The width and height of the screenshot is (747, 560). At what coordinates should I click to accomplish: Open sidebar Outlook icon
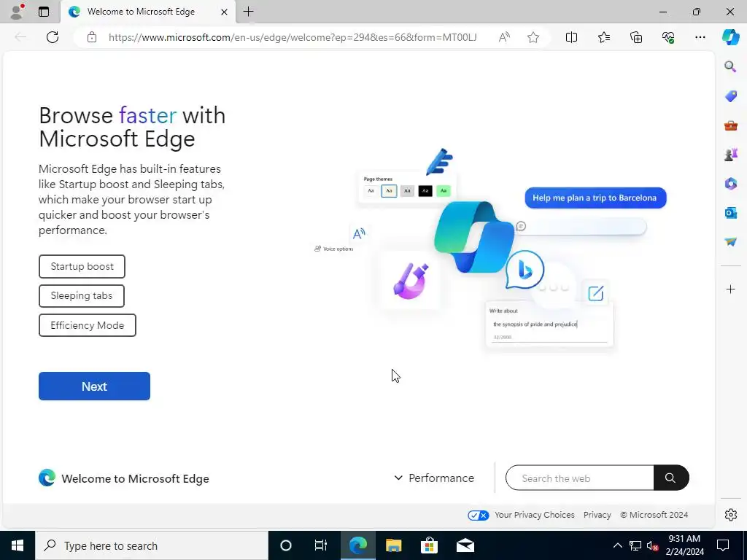(x=730, y=213)
